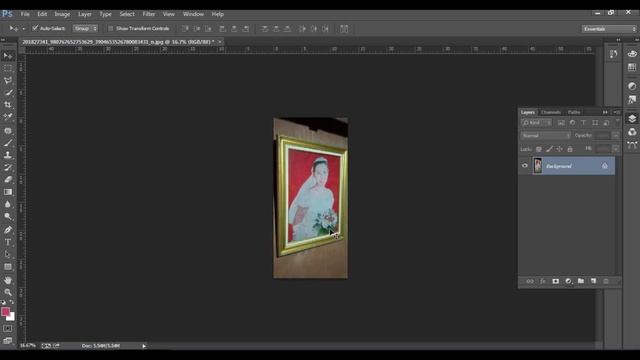The width and height of the screenshot is (640, 360).
Task: Select the Eraser tool
Action: coord(8,180)
